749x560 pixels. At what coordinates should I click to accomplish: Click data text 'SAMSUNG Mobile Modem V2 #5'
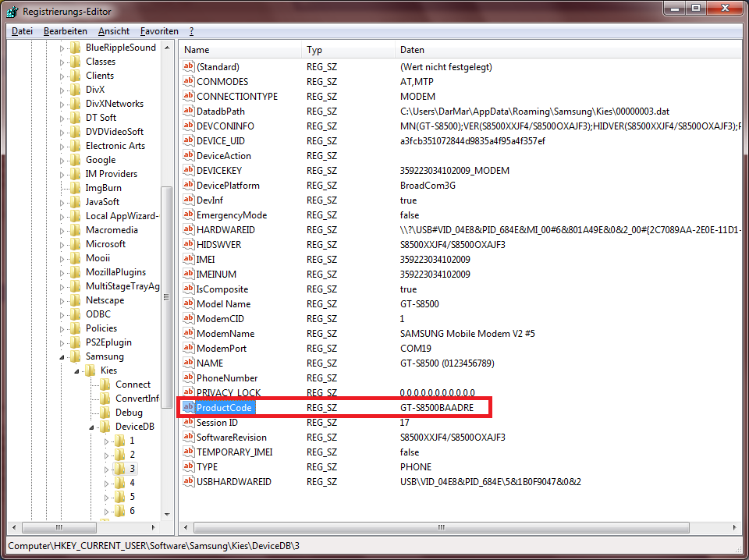pos(467,333)
